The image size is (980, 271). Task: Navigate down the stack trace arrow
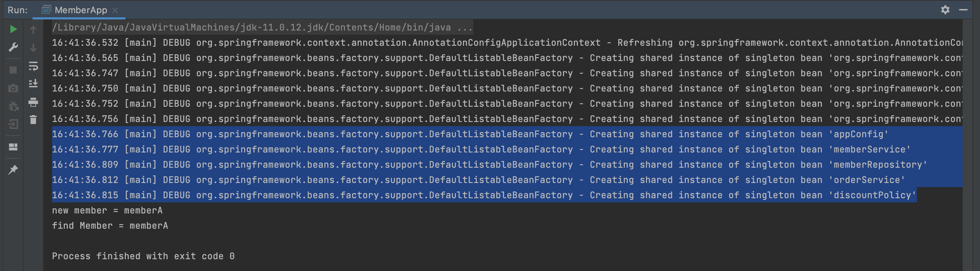(x=34, y=47)
